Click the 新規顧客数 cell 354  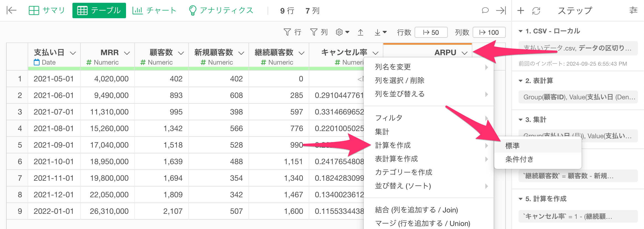pyautogui.click(x=219, y=178)
